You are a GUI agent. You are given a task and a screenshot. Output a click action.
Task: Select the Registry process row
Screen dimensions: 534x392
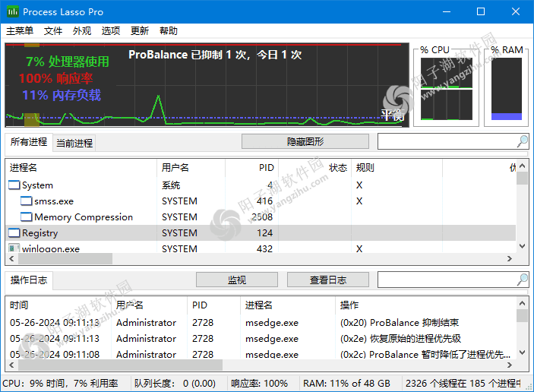coord(261,233)
